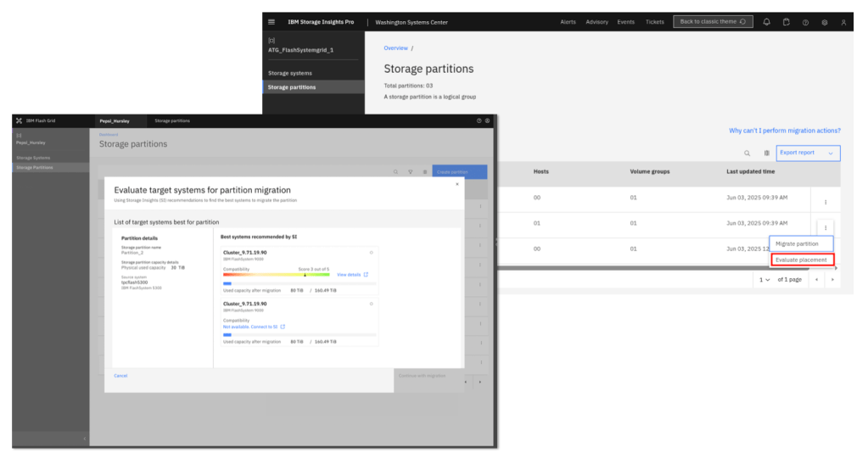Select Migrate partition in the context menu
Image resolution: width=868 pixels, height=458 pixels.
point(797,243)
